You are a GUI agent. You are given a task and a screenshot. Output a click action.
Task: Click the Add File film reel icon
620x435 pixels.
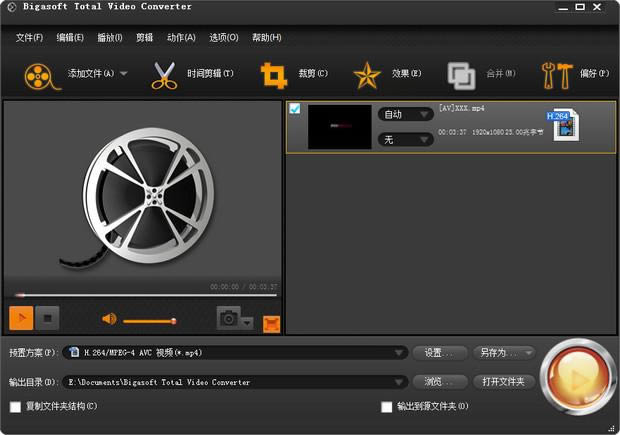click(x=42, y=76)
